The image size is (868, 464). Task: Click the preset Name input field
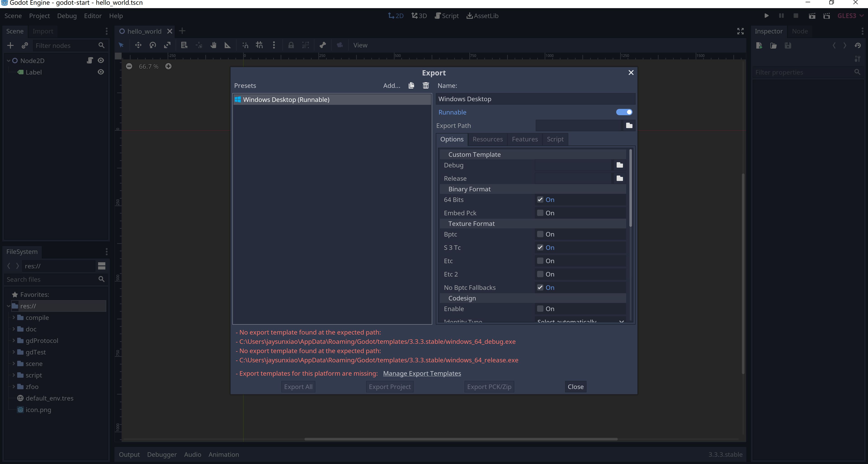(535, 99)
